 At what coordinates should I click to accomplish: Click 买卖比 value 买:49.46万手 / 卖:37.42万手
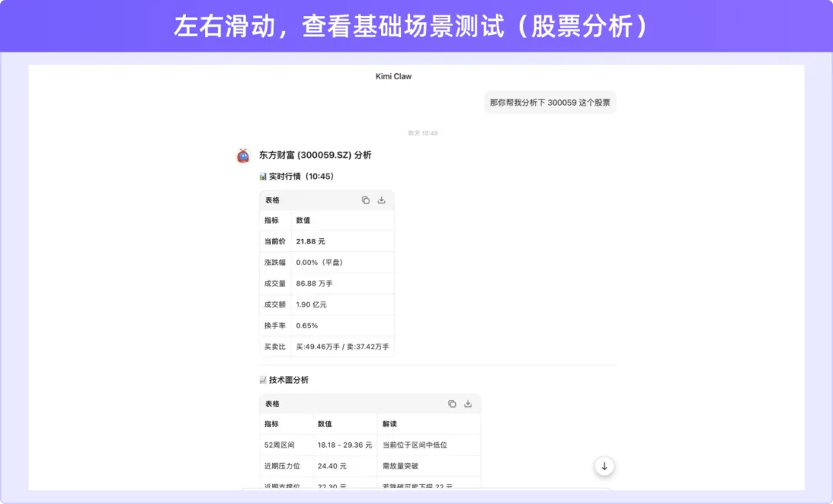click(x=342, y=347)
